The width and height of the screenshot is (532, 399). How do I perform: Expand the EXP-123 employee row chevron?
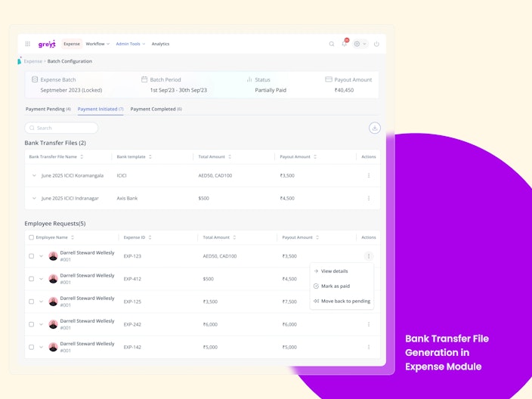[41, 256]
